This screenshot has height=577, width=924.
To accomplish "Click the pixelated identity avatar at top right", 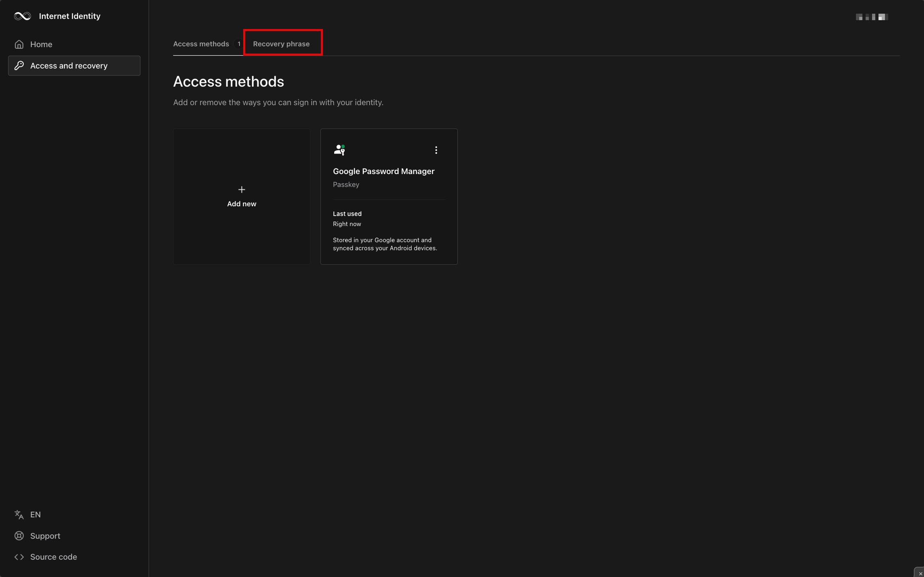I will click(x=872, y=17).
